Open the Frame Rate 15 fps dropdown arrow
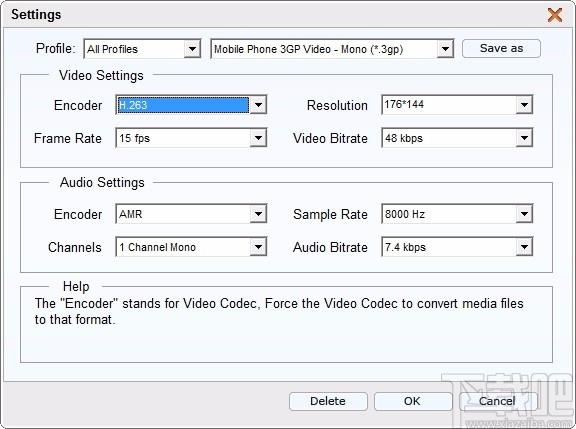 [258, 138]
